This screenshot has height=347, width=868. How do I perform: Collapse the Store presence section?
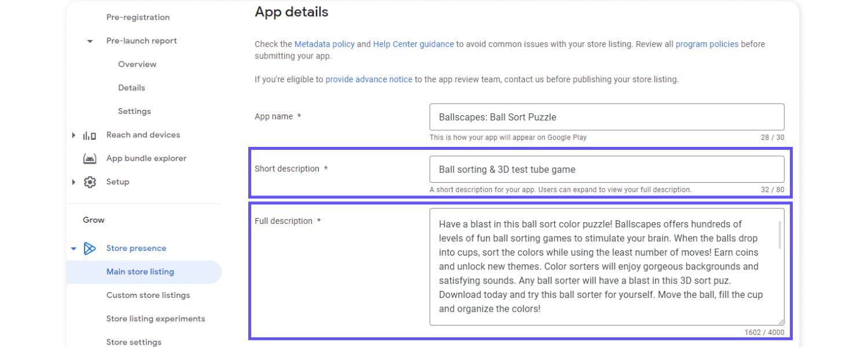click(73, 248)
